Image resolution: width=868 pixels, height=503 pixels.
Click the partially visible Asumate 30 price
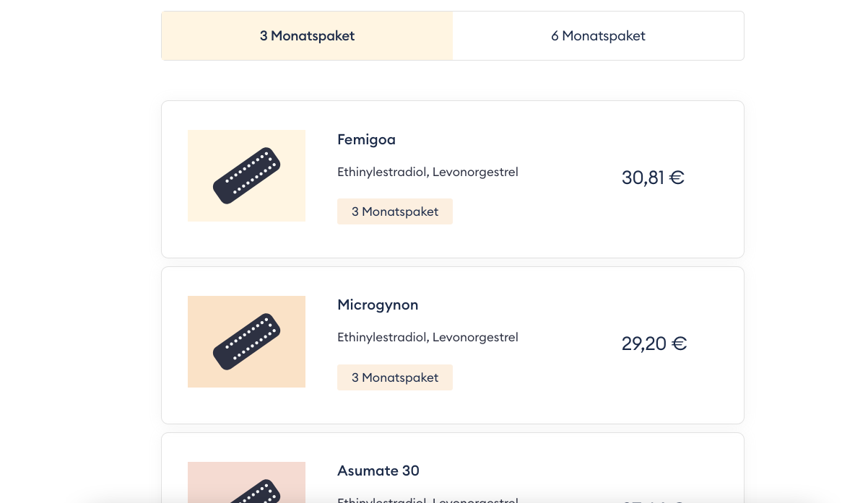point(654,499)
